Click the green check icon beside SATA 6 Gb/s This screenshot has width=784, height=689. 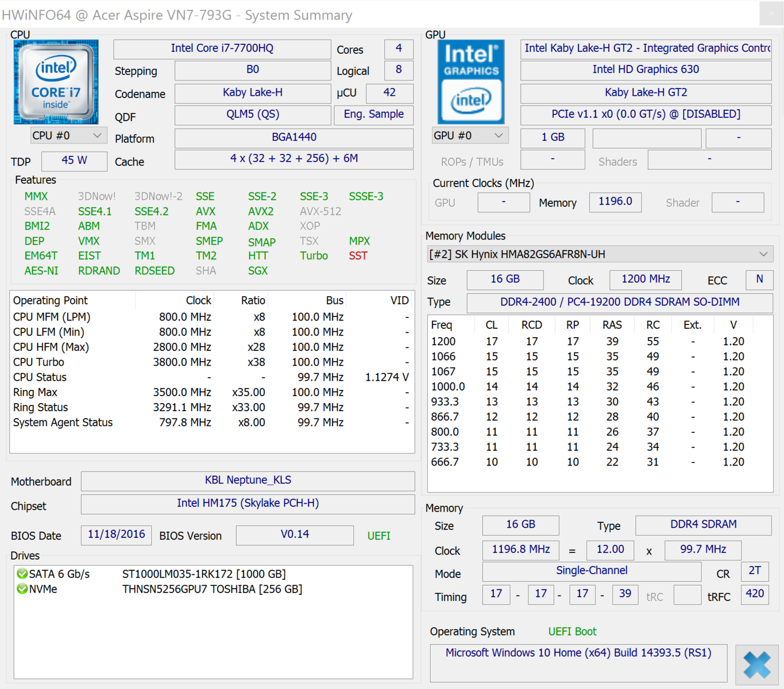[22, 574]
